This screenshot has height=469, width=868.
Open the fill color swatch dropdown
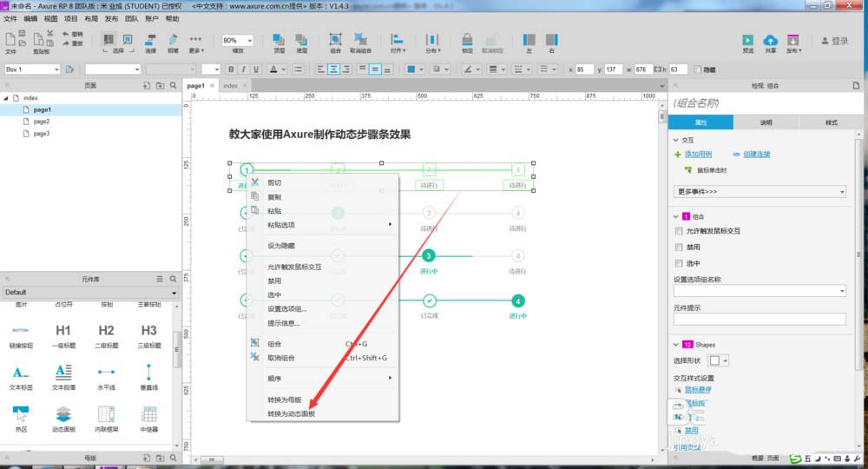pos(420,69)
